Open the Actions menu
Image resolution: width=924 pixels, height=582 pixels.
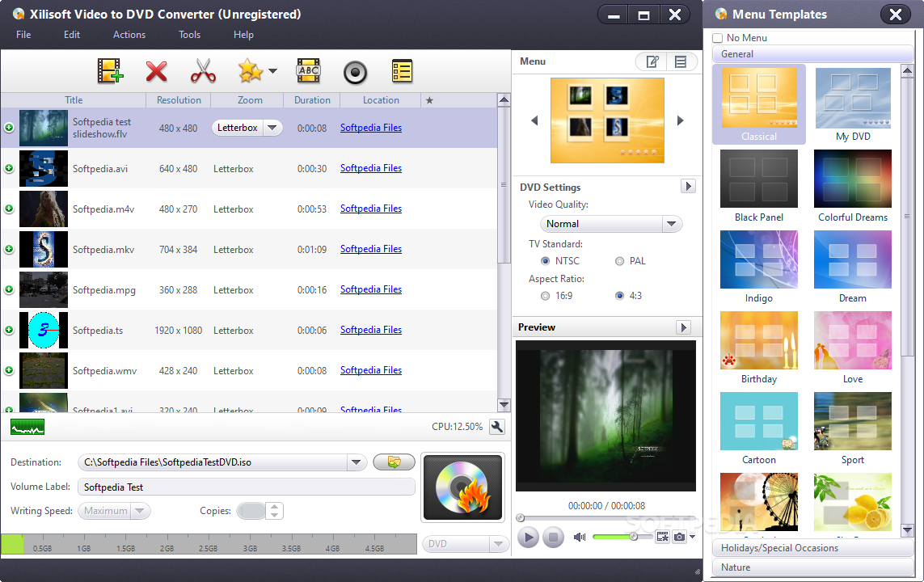point(129,35)
